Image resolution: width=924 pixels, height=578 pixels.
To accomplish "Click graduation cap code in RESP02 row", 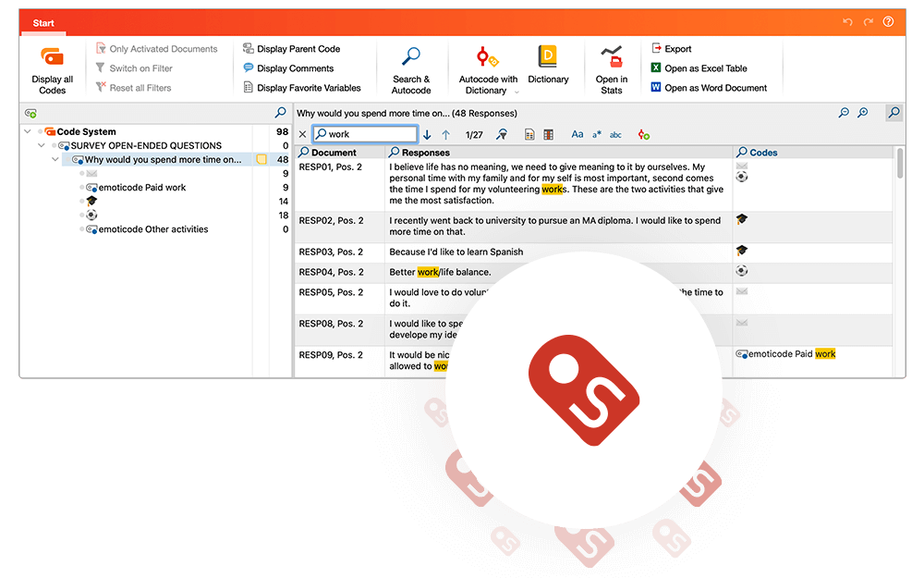I will click(x=742, y=219).
